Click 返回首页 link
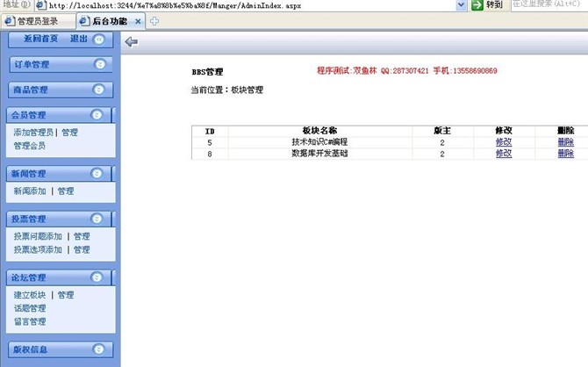588x367 pixels. 41,39
